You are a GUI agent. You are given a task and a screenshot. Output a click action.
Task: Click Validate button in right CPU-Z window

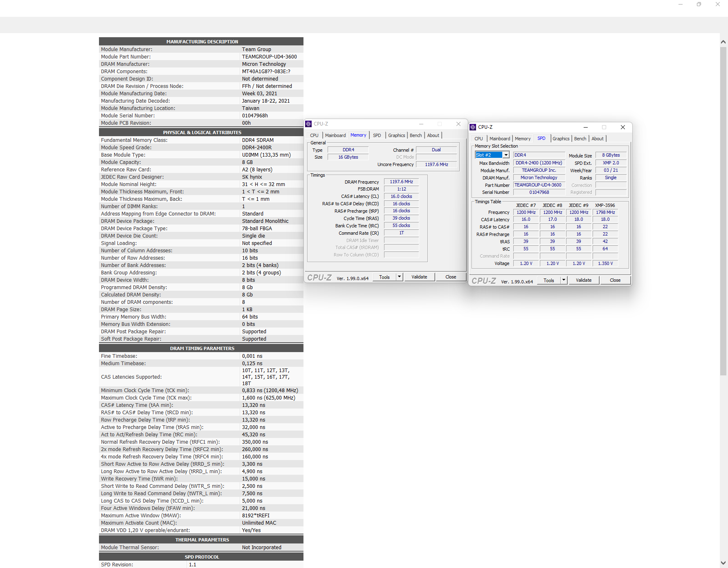[x=584, y=280]
